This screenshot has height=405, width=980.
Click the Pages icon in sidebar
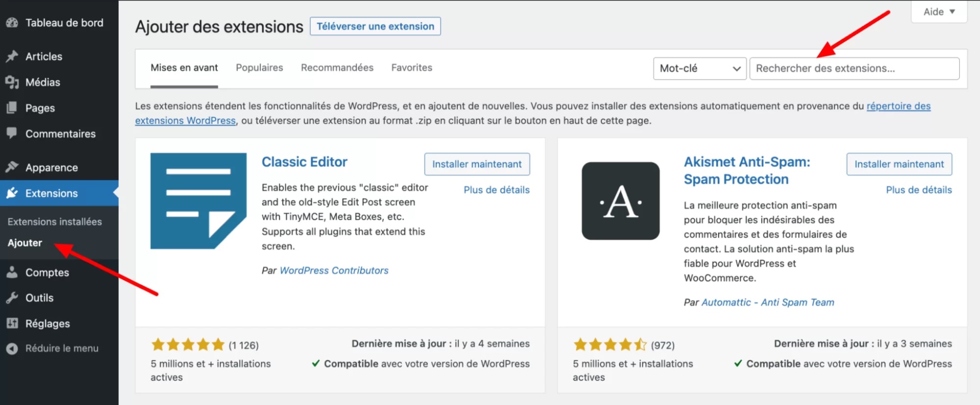tap(12, 108)
